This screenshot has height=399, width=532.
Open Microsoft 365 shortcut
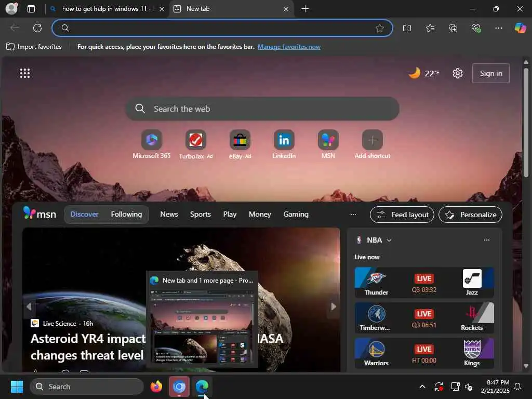[x=152, y=144]
